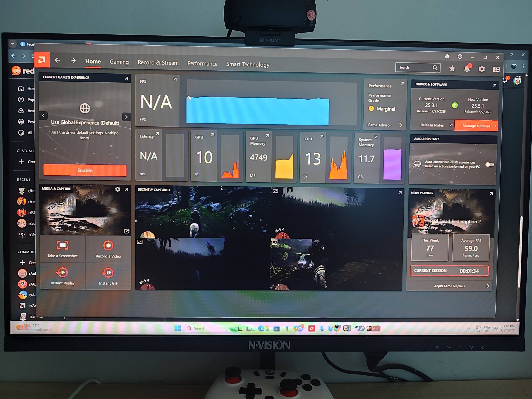Expand the Latency tile arrow

tap(157, 134)
